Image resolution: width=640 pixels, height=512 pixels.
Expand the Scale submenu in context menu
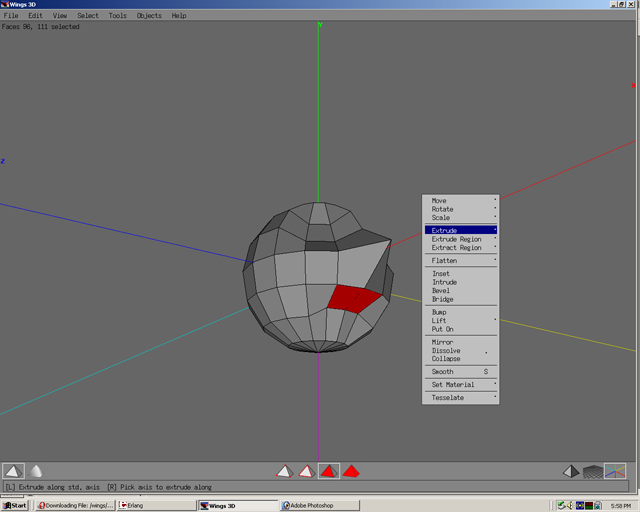tap(460, 218)
